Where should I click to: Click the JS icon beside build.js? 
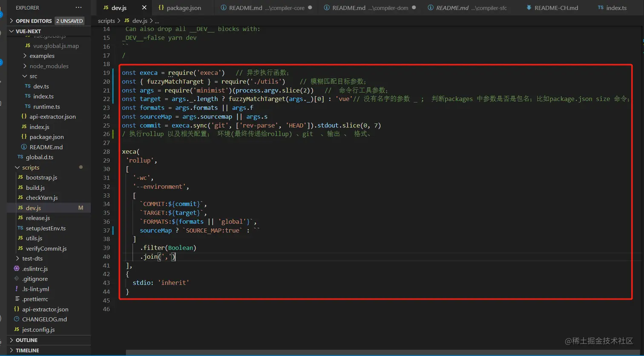coord(20,188)
